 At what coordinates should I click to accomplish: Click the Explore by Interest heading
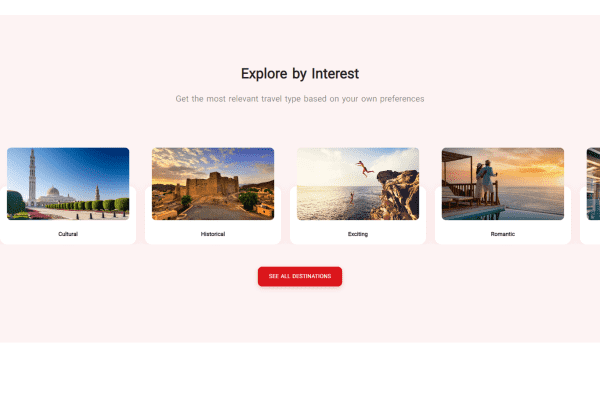click(x=300, y=73)
